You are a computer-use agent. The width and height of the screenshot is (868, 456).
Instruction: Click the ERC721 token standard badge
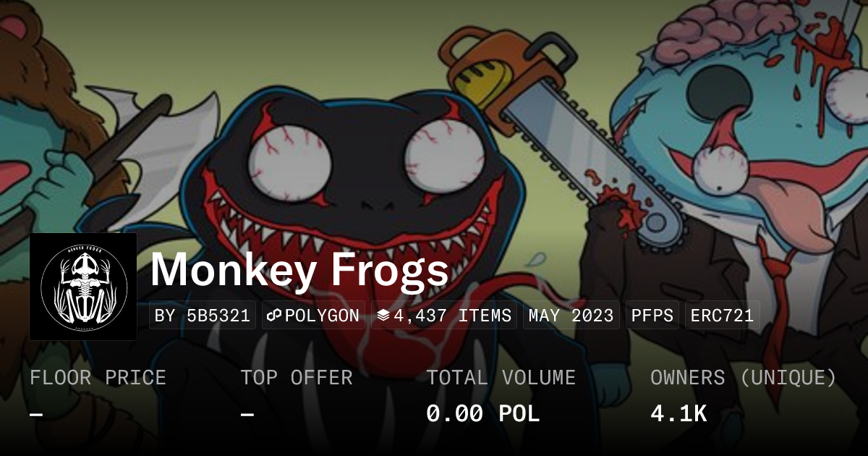723,316
